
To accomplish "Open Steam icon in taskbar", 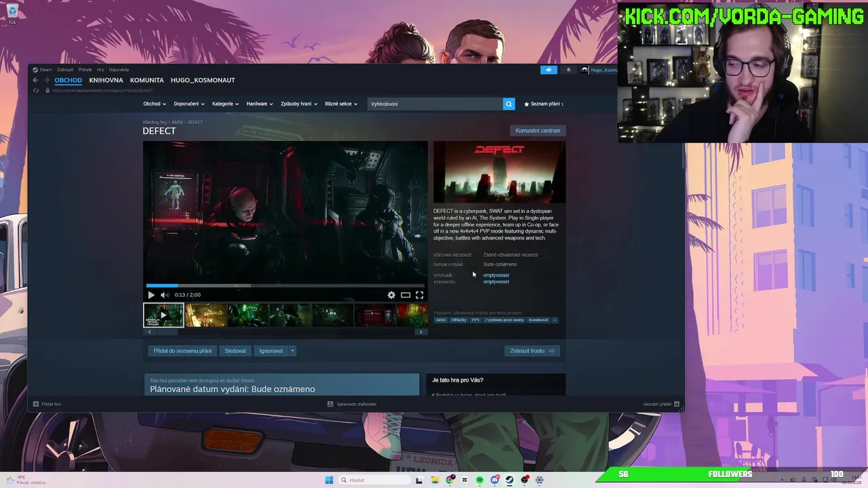I will click(509, 480).
